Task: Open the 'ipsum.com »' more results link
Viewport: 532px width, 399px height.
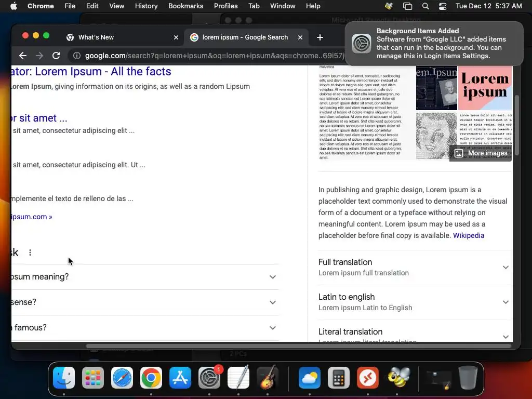Action: (x=32, y=217)
